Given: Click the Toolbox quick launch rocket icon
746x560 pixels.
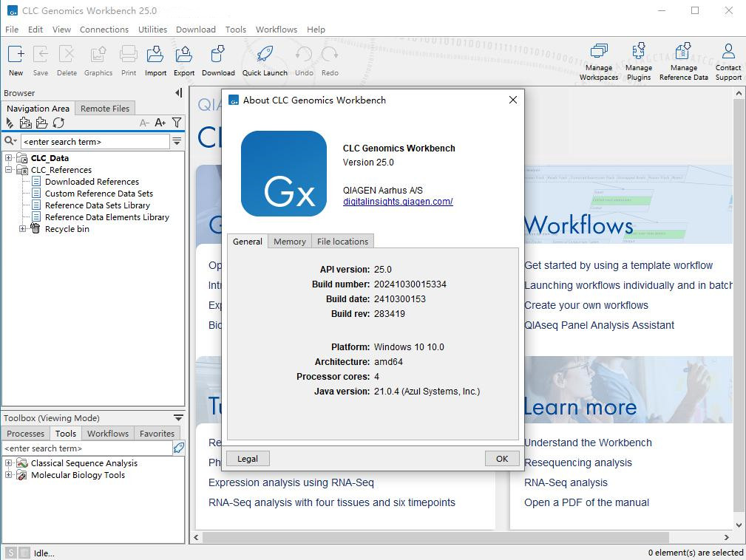Looking at the screenshot, I should coord(179,447).
